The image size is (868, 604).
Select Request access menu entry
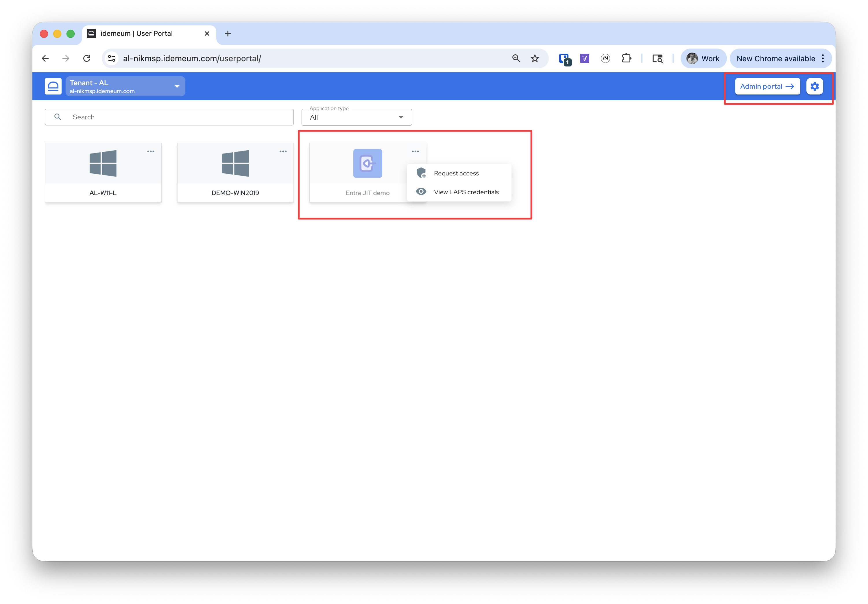point(456,173)
